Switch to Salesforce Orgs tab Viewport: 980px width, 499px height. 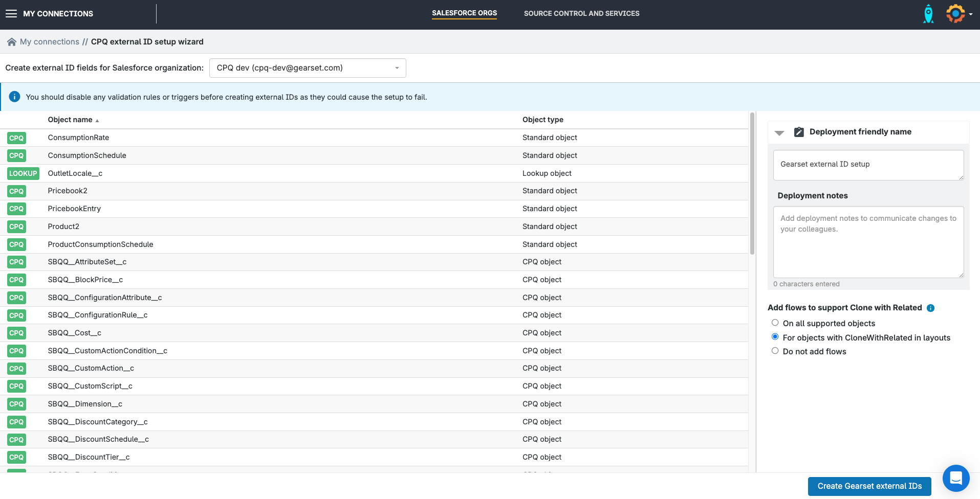coord(464,13)
